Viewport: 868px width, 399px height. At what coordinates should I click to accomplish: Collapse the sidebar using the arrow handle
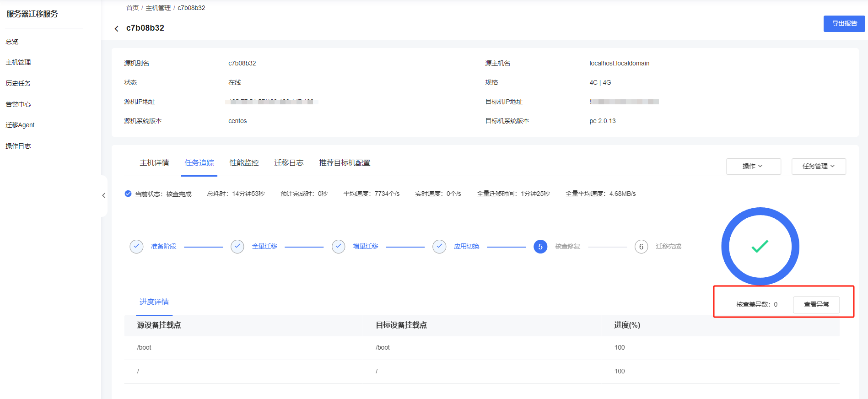coord(104,195)
